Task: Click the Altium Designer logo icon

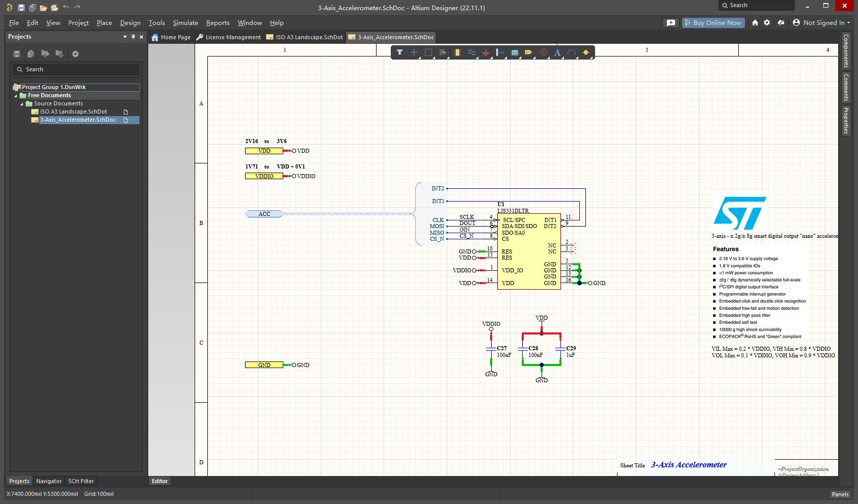Action: (x=9, y=7)
